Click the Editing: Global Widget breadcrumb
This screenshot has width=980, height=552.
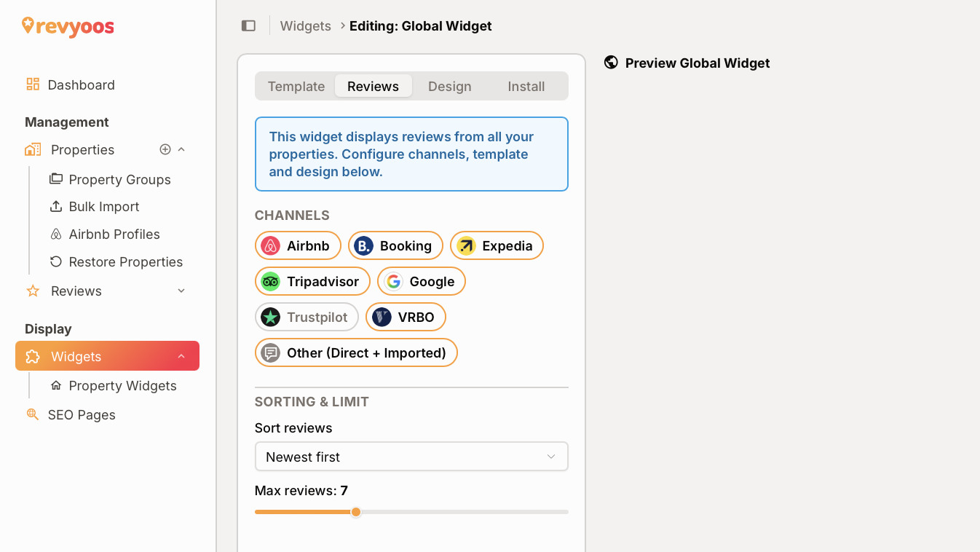pyautogui.click(x=421, y=26)
